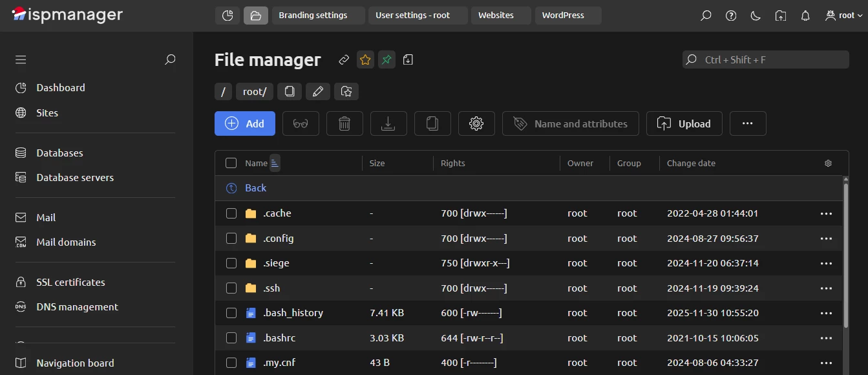Click the download icon in the toolbar

coord(388,123)
